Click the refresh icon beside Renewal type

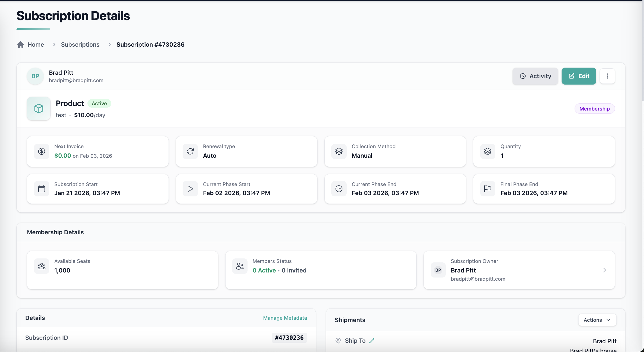(190, 151)
